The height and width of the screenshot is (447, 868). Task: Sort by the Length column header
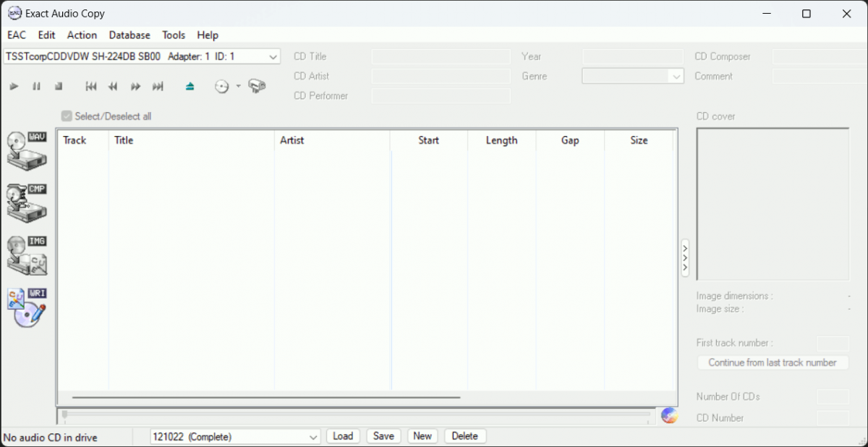[501, 140]
